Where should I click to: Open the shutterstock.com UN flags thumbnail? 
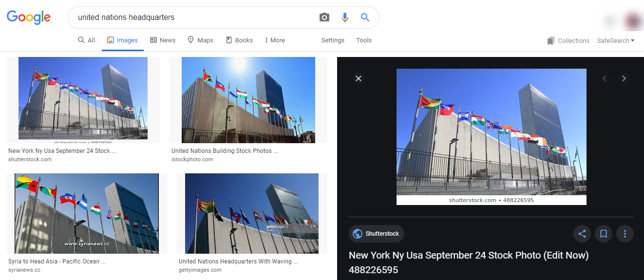point(83,100)
